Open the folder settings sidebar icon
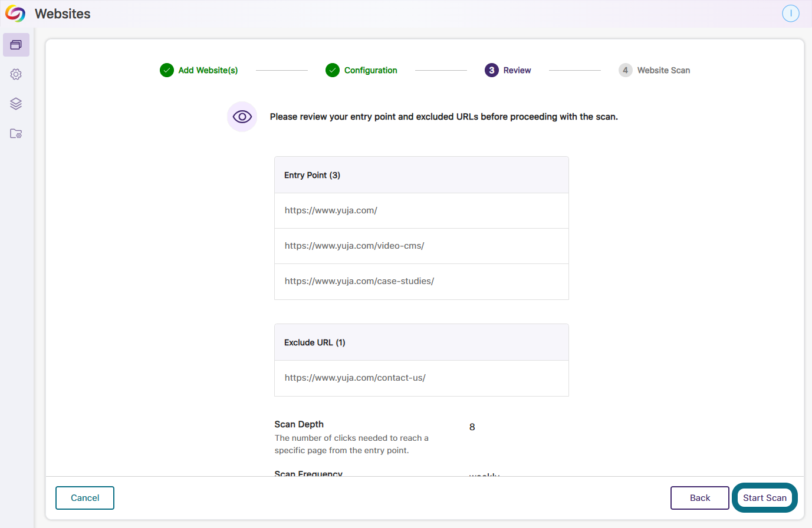The height and width of the screenshot is (528, 812). click(16, 134)
